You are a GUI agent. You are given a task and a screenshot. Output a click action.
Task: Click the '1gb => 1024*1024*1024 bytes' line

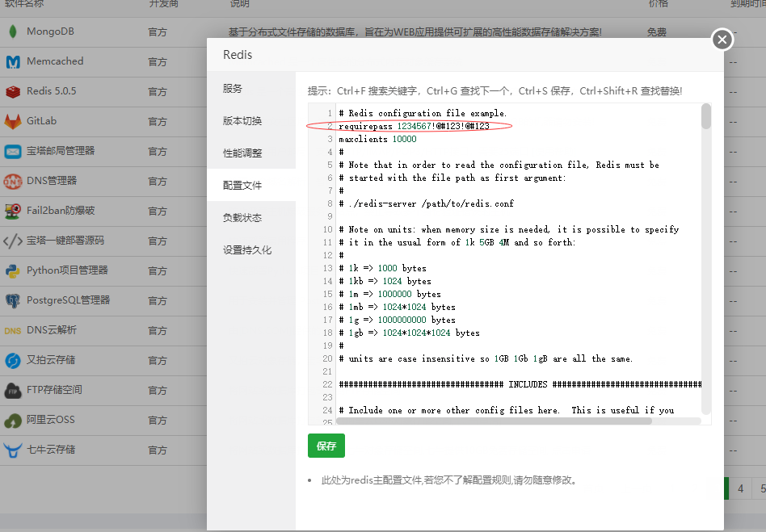410,333
